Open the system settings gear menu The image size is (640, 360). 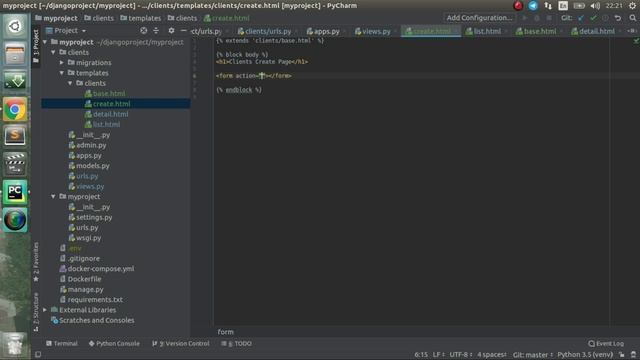coord(633,5)
